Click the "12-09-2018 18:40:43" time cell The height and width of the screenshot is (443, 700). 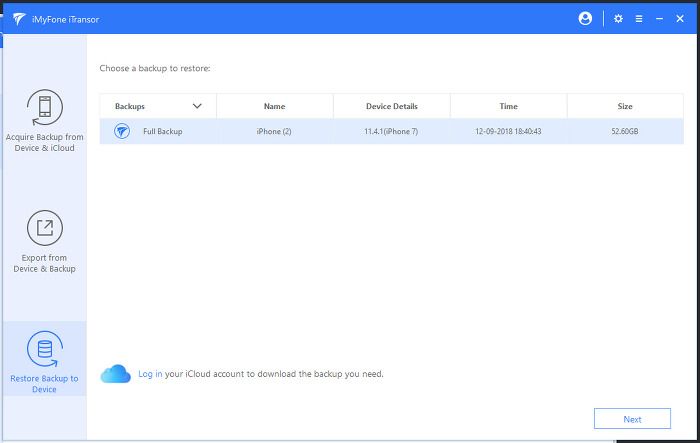pyautogui.click(x=508, y=131)
